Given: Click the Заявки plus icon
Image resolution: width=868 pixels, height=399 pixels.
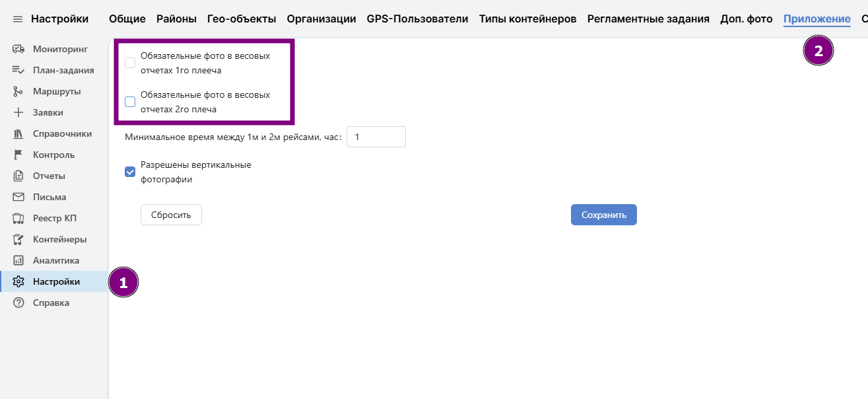Looking at the screenshot, I should tap(18, 112).
